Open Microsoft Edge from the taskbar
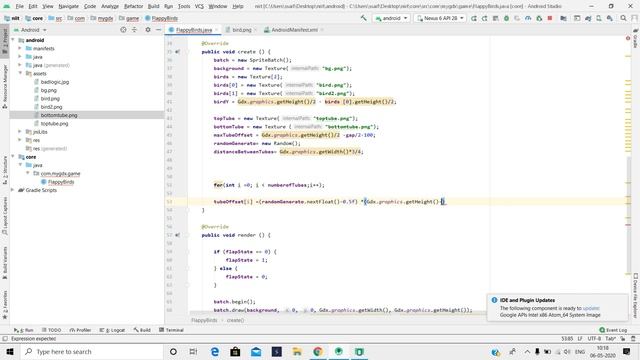640x360 pixels. pos(215,352)
